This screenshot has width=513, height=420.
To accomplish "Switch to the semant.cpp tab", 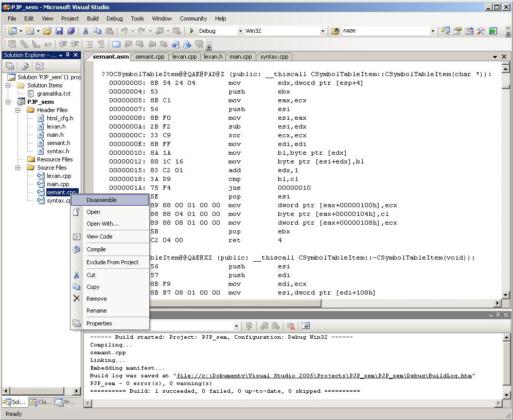I will pyautogui.click(x=150, y=57).
